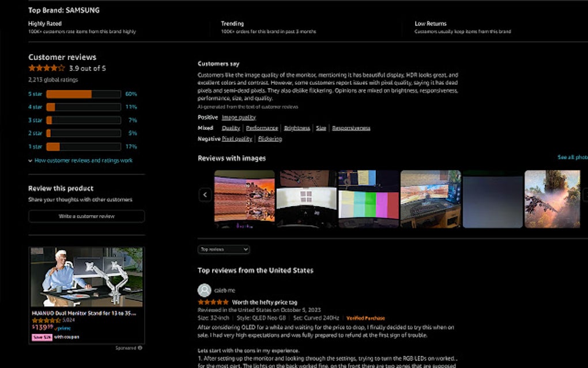Filter reviews by 5 star
This screenshot has height=368, width=588.
click(35, 94)
